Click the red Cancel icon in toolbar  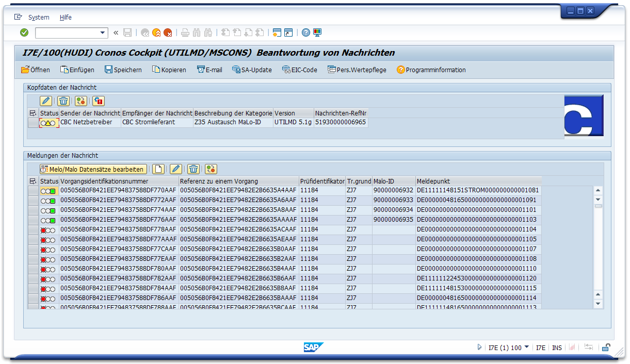(168, 32)
